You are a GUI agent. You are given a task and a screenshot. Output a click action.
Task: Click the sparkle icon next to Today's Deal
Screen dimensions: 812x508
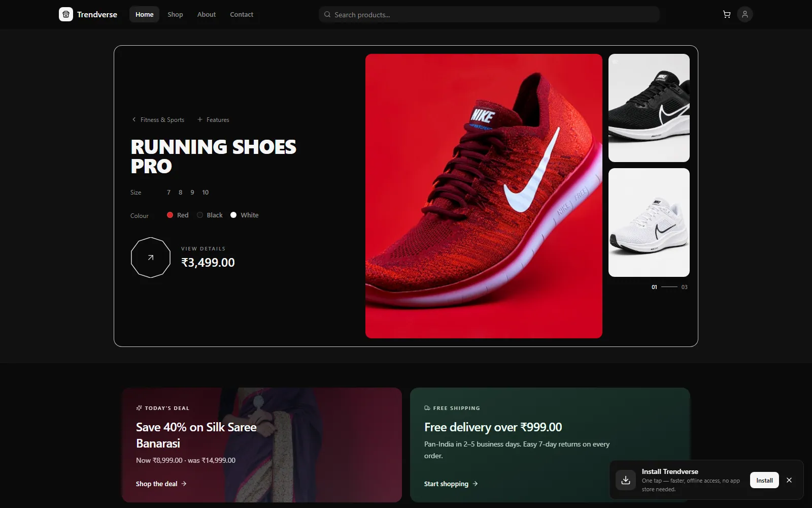pyautogui.click(x=139, y=408)
